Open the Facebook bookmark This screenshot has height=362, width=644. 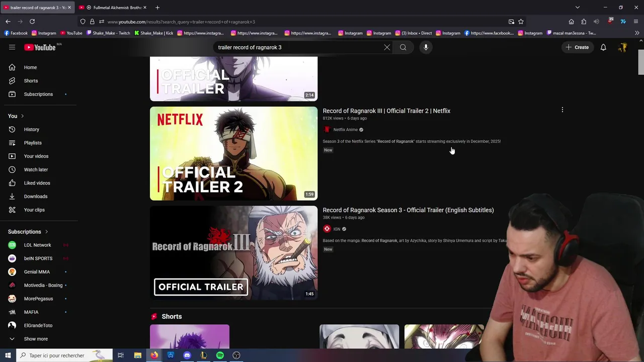[16, 33]
